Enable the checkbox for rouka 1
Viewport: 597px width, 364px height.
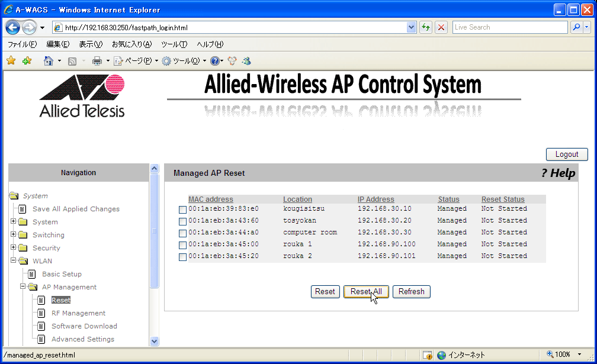pos(183,245)
